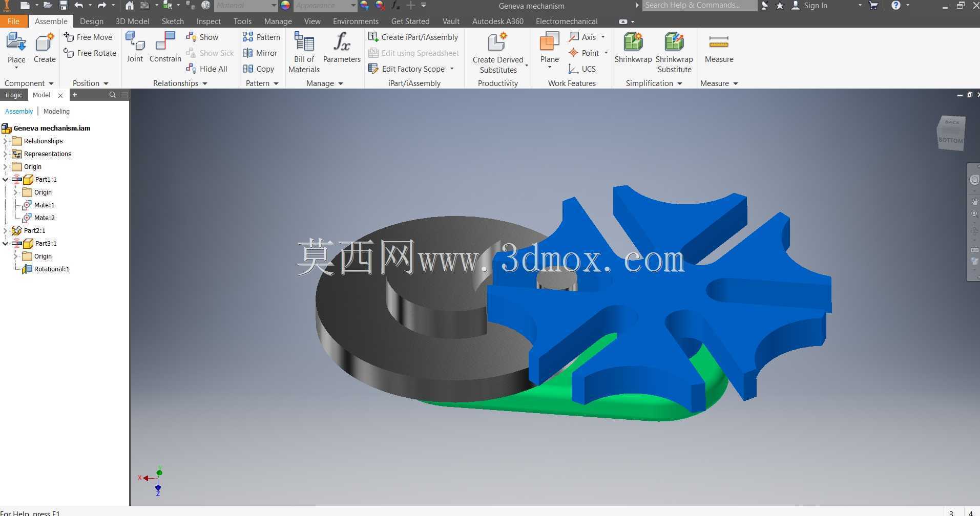Switch to the Sketch tab
980x516 pixels.
[x=173, y=21]
